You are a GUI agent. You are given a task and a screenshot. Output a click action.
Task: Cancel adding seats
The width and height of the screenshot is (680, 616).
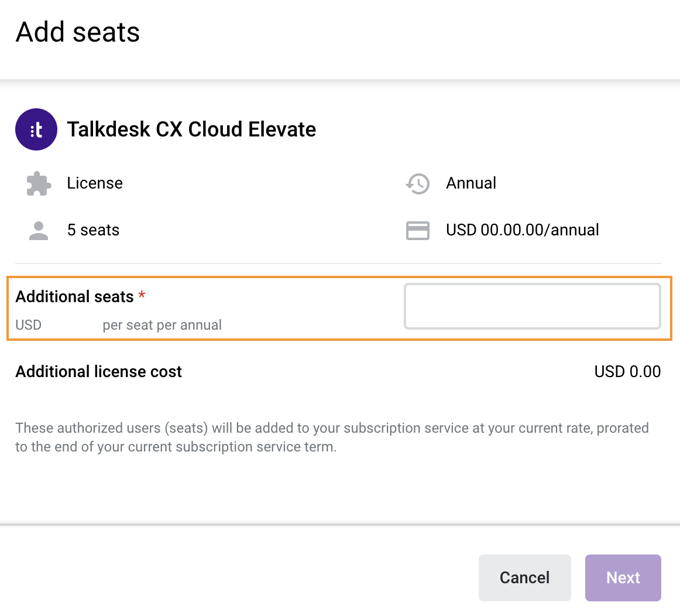(525, 578)
